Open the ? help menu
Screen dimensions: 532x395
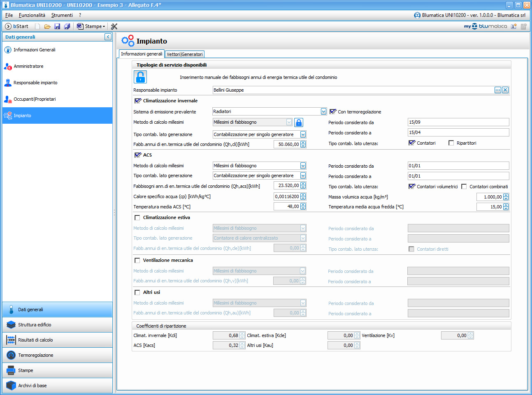point(80,15)
